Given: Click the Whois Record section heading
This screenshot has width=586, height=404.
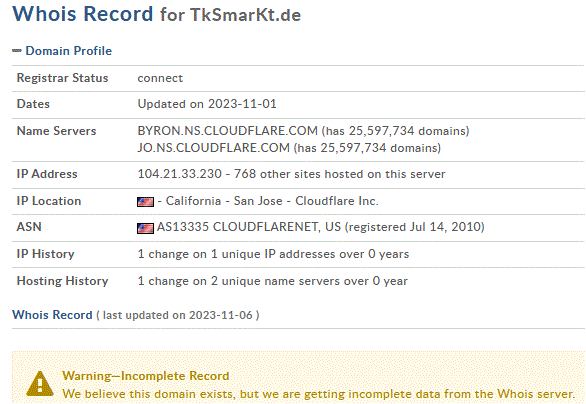Looking at the screenshot, I should tap(52, 315).
